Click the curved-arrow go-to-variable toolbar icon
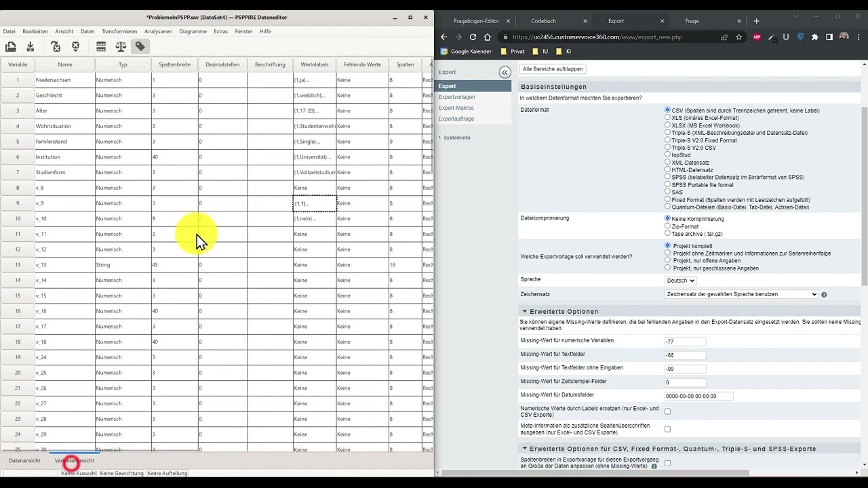Viewport: 868px width, 488px height. [56, 47]
